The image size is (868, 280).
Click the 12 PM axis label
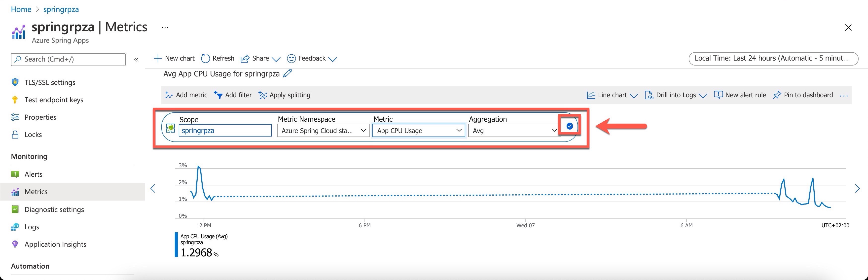[x=204, y=225]
